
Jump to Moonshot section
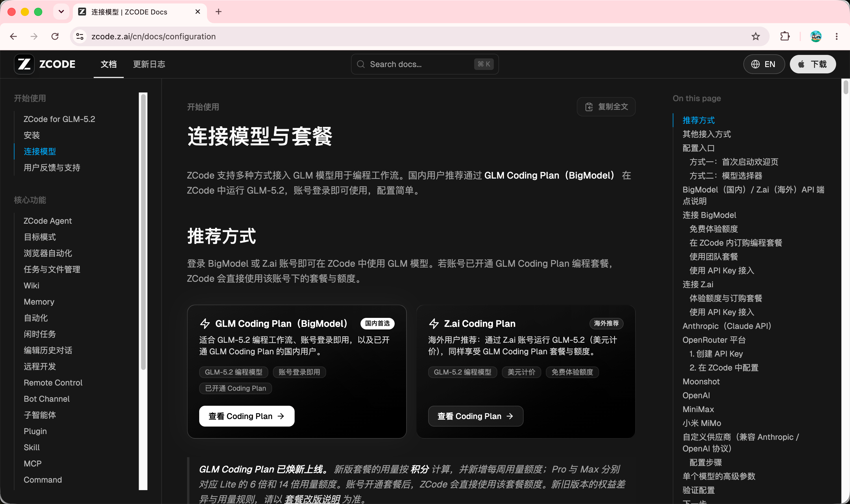(x=701, y=381)
